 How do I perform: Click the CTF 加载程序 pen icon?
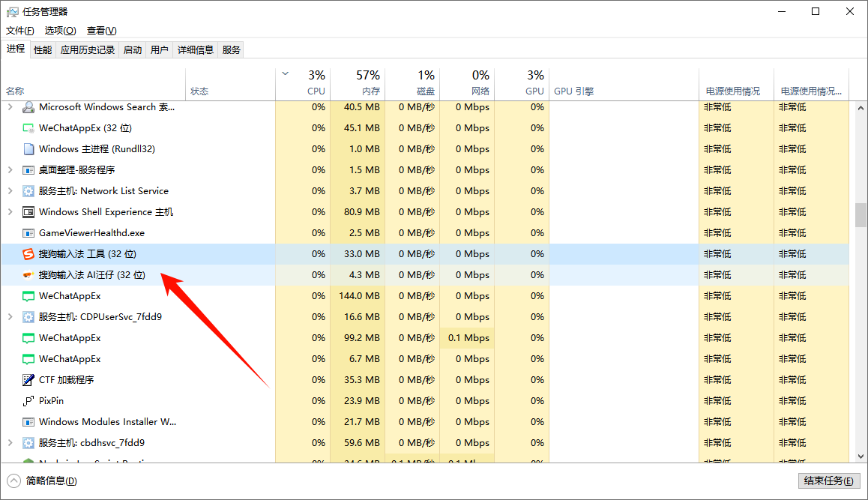[x=28, y=380]
